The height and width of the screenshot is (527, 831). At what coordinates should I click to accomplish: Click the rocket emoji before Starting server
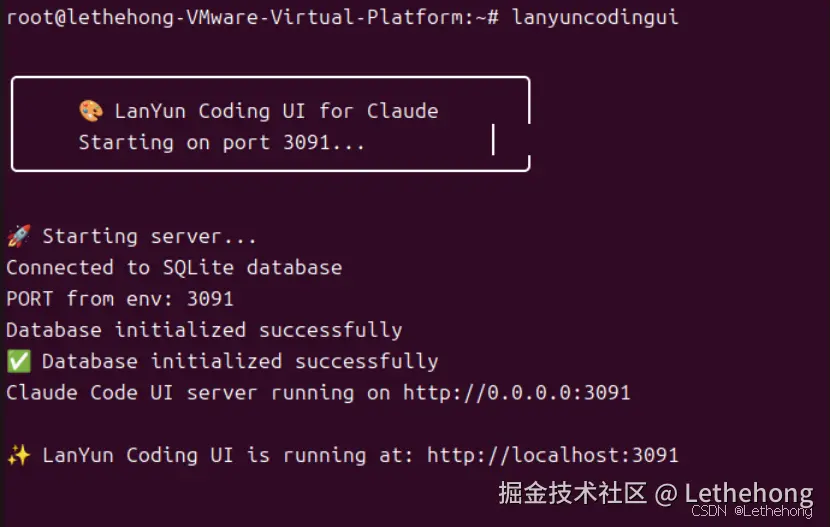pyautogui.click(x=18, y=237)
